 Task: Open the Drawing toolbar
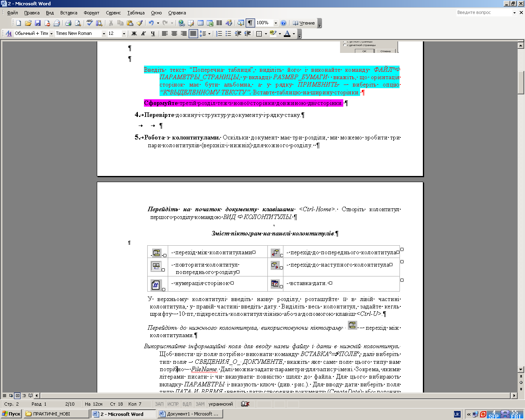pos(229,23)
